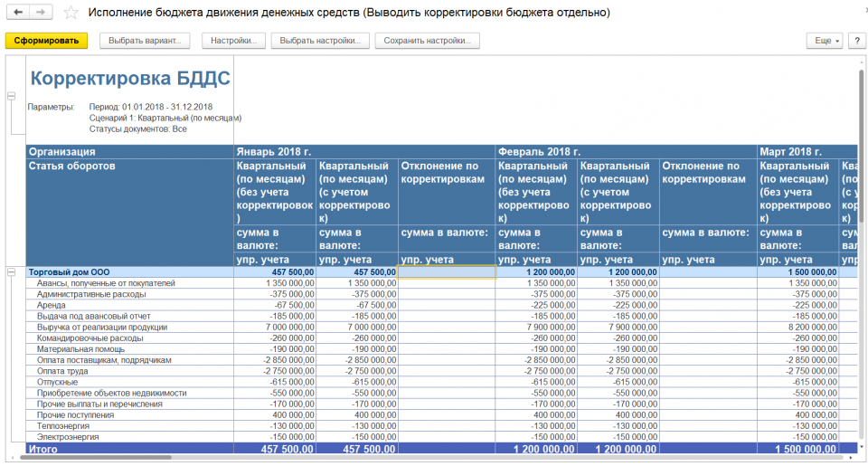
Task: Click February Отклонение по корректировкам header
Action: point(707,192)
